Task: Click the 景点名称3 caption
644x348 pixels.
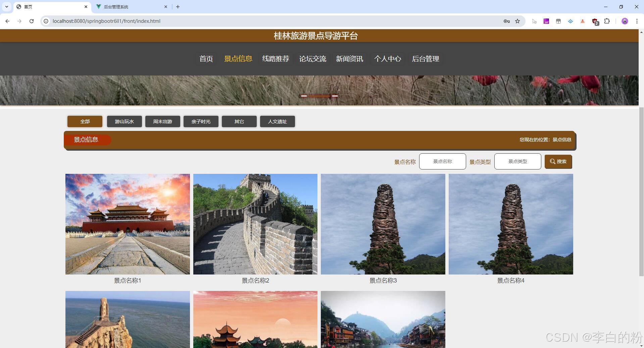Action: coord(383,281)
